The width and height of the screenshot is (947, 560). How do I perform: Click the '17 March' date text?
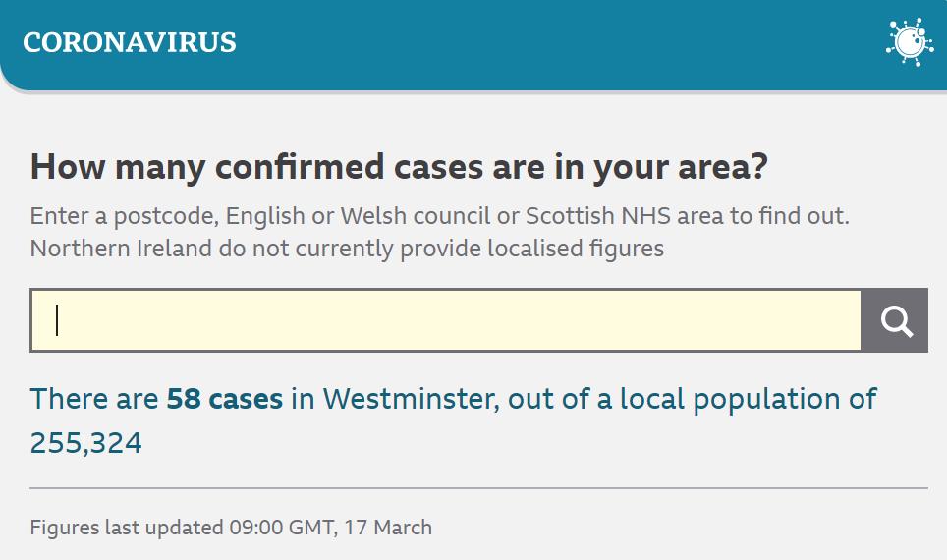388,528
